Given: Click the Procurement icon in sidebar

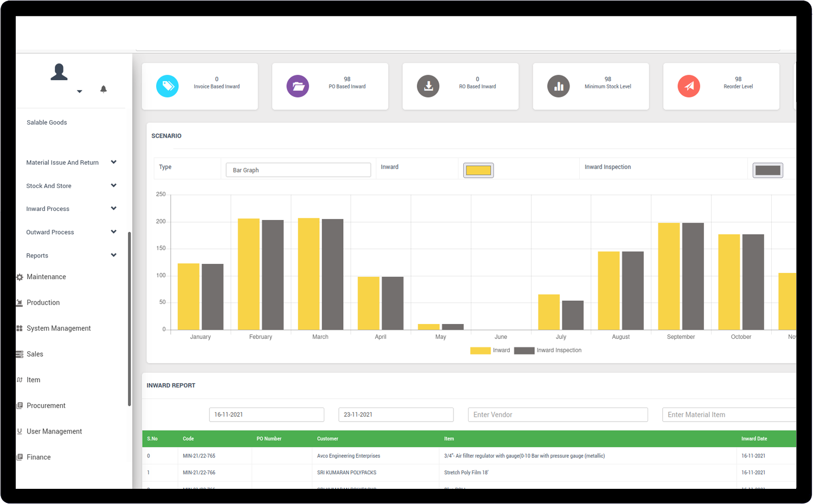Looking at the screenshot, I should click(20, 406).
